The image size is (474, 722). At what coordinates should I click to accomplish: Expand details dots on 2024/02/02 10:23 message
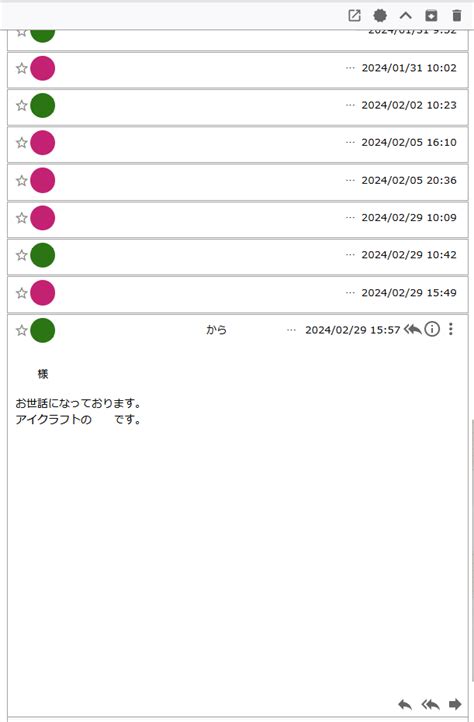350,105
